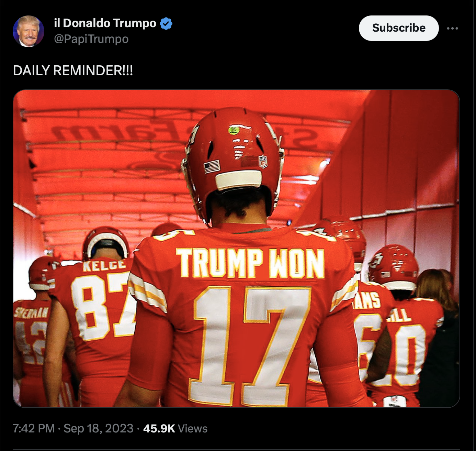Open the three-dot more options menu
476x451 pixels.
pyautogui.click(x=452, y=28)
